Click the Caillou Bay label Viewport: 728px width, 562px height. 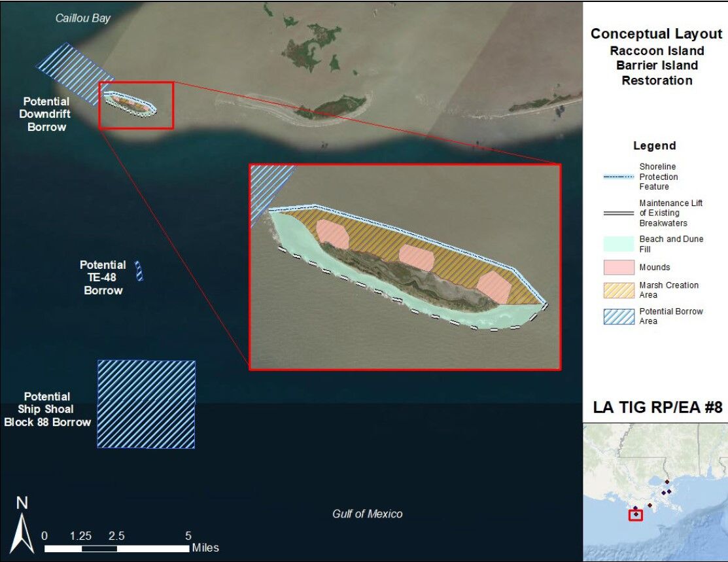(82, 18)
